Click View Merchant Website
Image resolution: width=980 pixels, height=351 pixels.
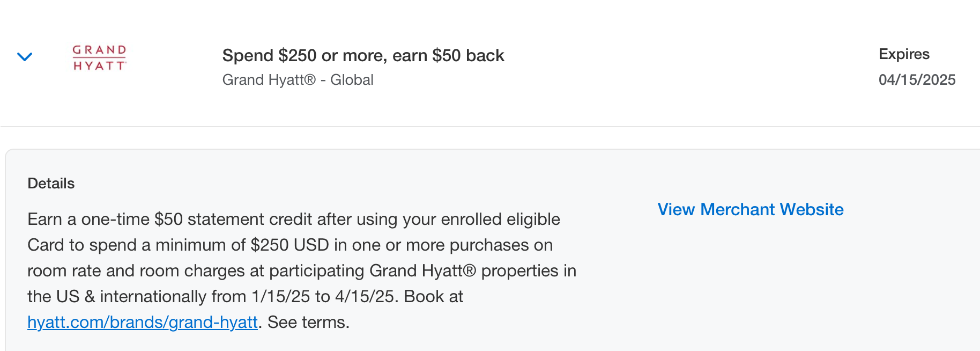tap(751, 209)
